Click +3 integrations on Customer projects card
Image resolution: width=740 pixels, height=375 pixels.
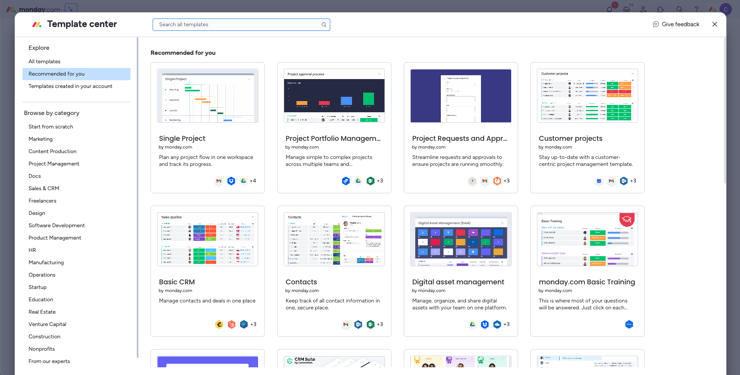[x=633, y=181]
